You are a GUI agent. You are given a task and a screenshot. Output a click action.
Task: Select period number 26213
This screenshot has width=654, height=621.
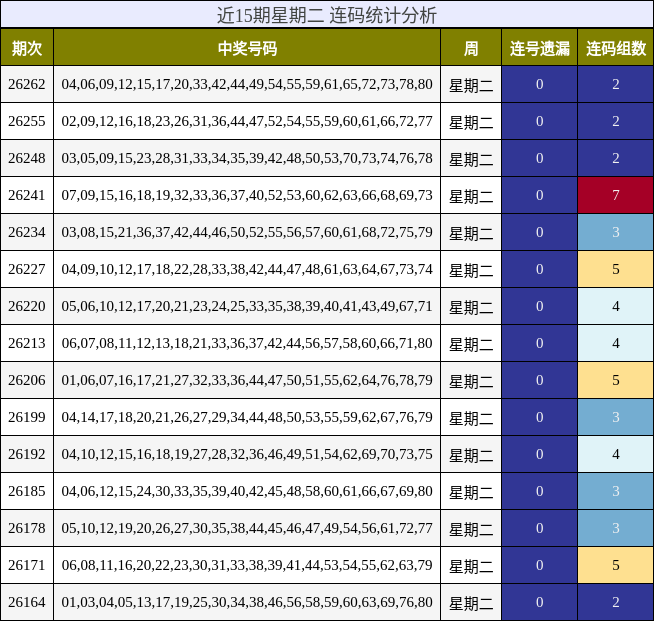point(27,343)
